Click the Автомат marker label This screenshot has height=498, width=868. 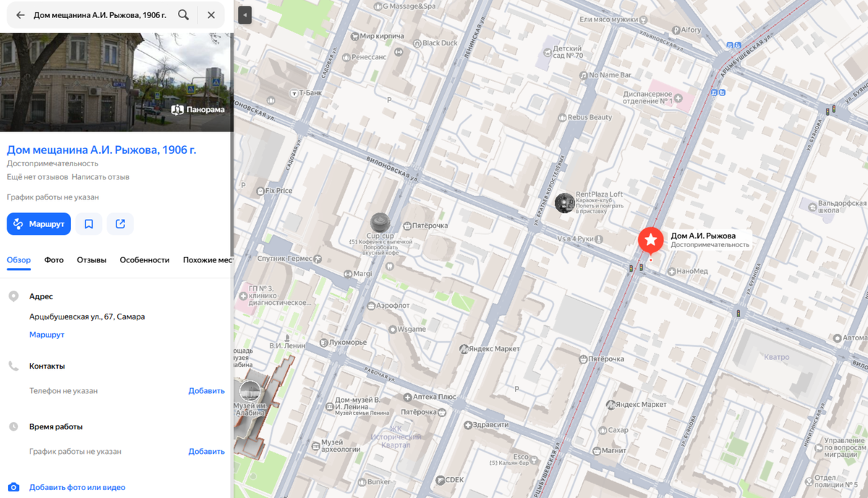(836, 338)
